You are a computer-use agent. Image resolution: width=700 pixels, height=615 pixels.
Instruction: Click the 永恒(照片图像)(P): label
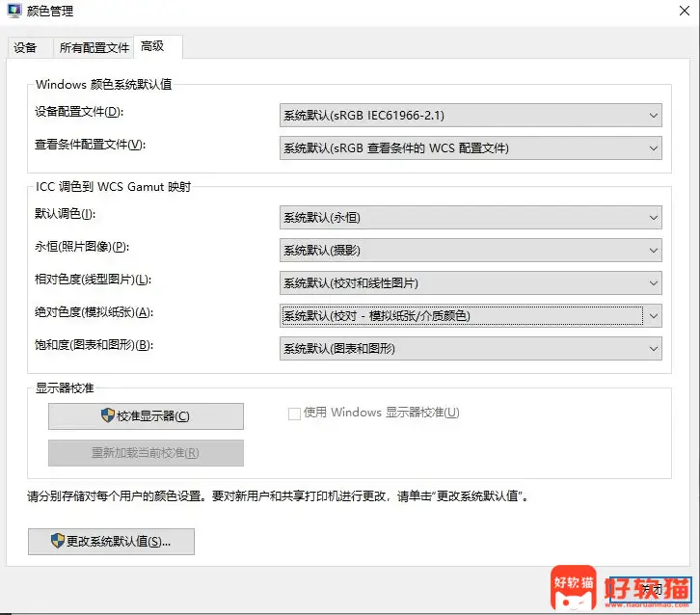82,247
